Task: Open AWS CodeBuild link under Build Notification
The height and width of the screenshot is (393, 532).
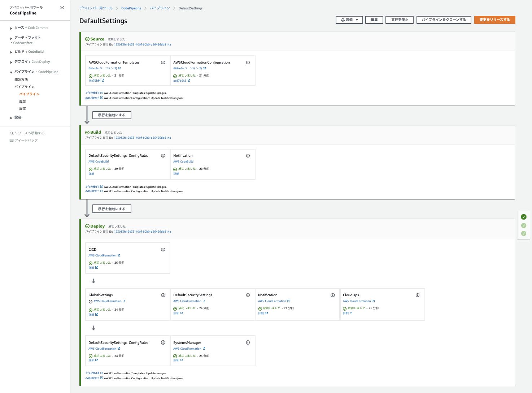Action: pos(183,162)
